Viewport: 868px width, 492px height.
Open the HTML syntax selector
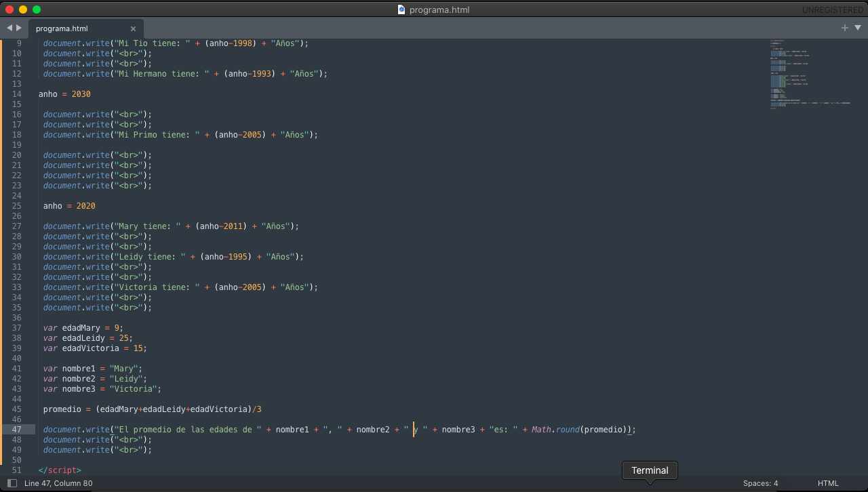(828, 483)
